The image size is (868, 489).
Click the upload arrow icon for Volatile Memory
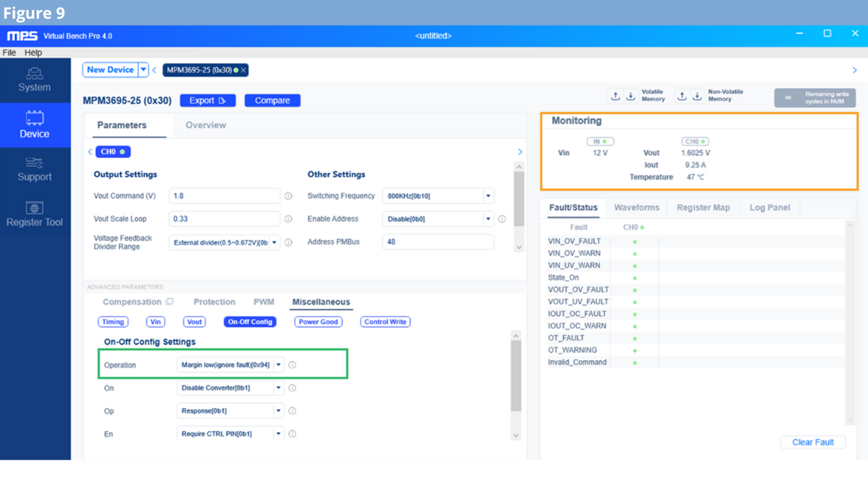point(615,96)
